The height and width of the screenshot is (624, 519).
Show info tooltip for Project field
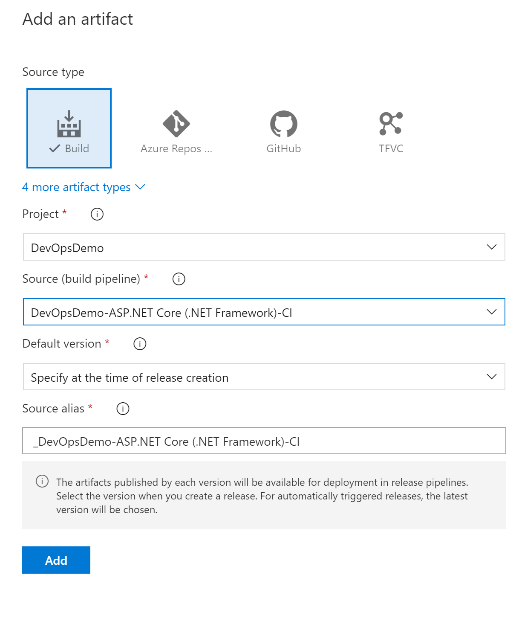coord(97,214)
